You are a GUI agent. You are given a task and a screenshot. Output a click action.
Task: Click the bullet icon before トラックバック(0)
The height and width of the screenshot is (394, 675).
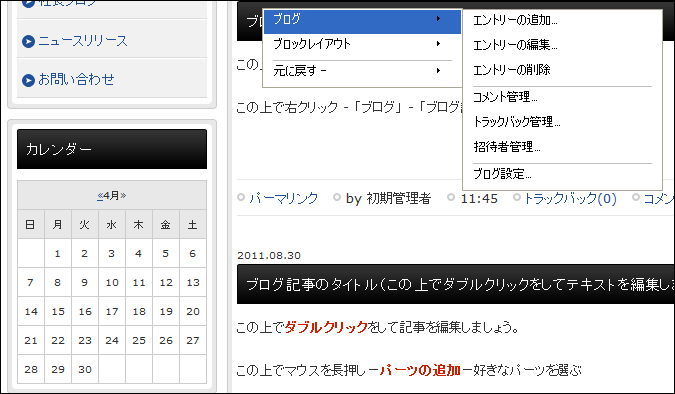pos(517,198)
